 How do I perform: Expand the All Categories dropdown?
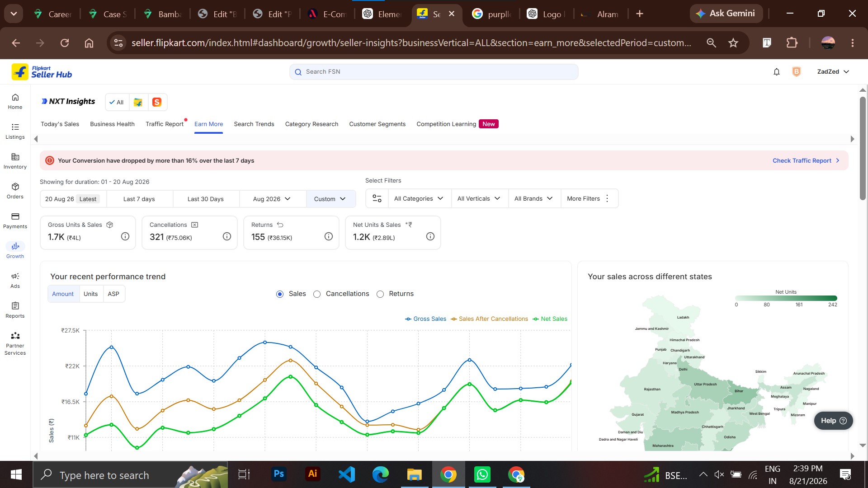coord(419,198)
